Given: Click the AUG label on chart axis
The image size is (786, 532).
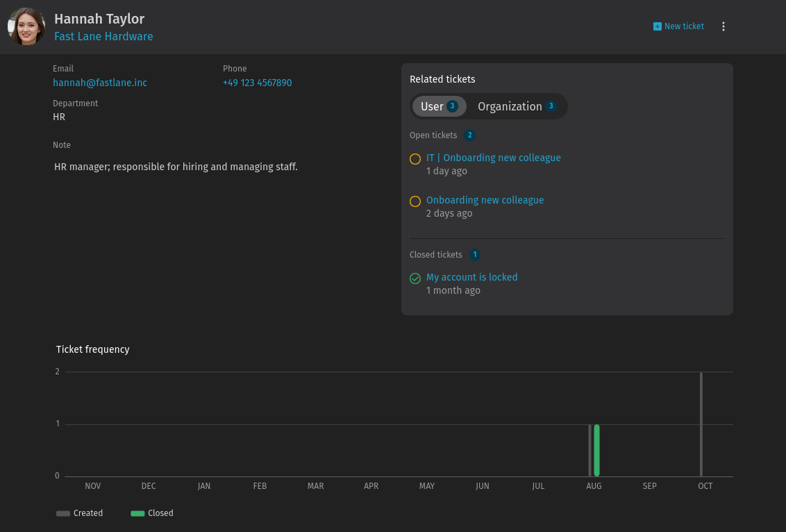Looking at the screenshot, I should 594,486.
